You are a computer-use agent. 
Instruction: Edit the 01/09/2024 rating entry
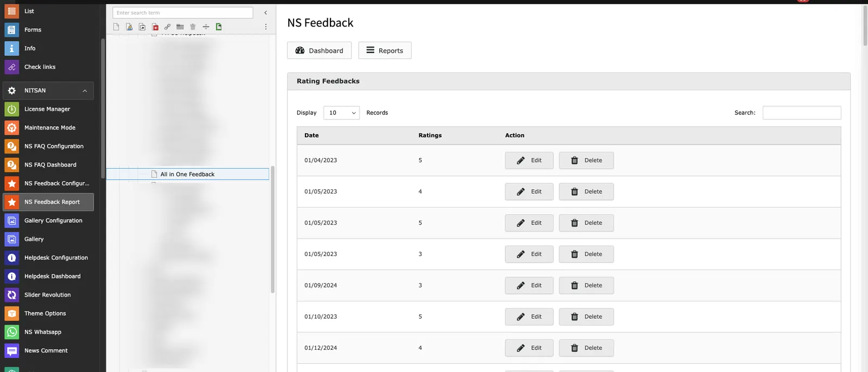point(529,285)
